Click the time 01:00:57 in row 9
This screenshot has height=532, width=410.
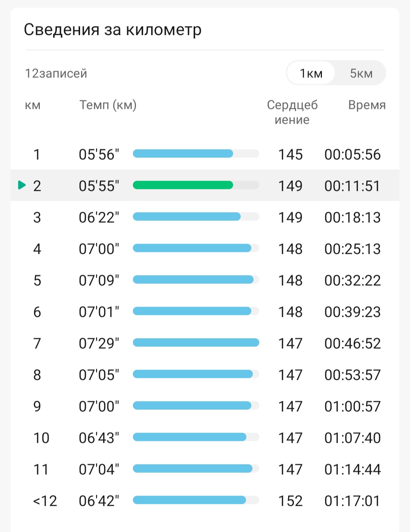pos(352,406)
